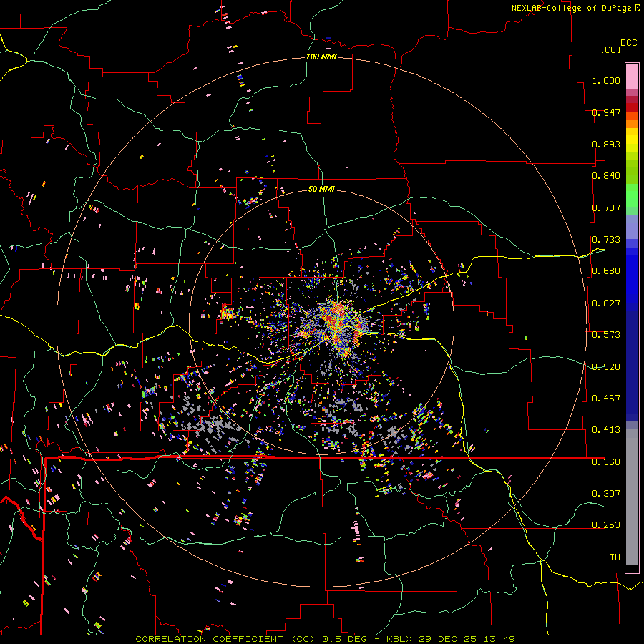644x644 pixels.
Task: Click the TH threshold label on scale
Action: (x=615, y=557)
